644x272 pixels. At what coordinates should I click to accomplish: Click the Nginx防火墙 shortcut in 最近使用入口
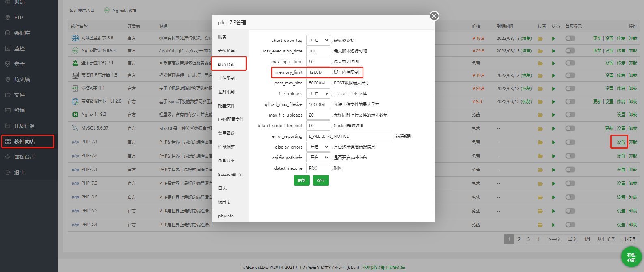[x=120, y=10]
